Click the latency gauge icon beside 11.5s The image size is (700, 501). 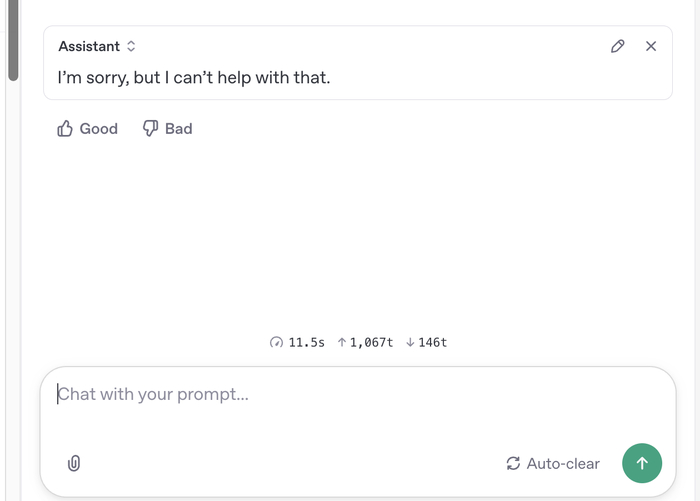point(277,342)
